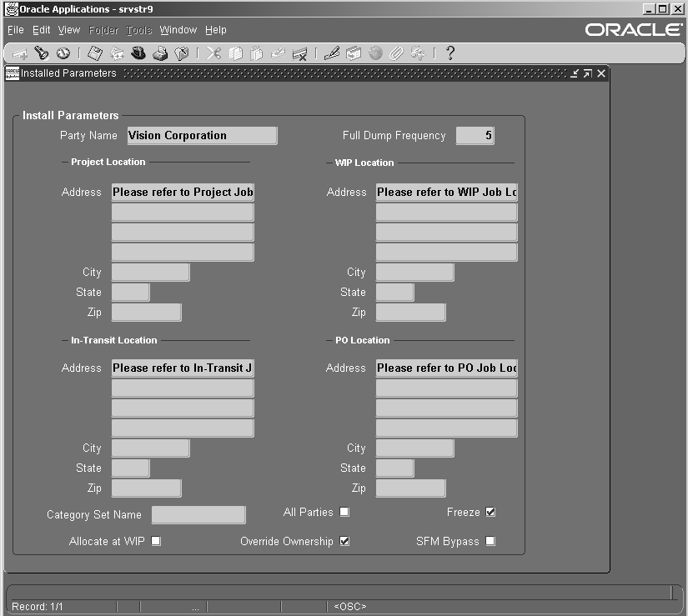The height and width of the screenshot is (616, 688).
Task: Click the WIP Location first Address line
Action: pos(447,192)
